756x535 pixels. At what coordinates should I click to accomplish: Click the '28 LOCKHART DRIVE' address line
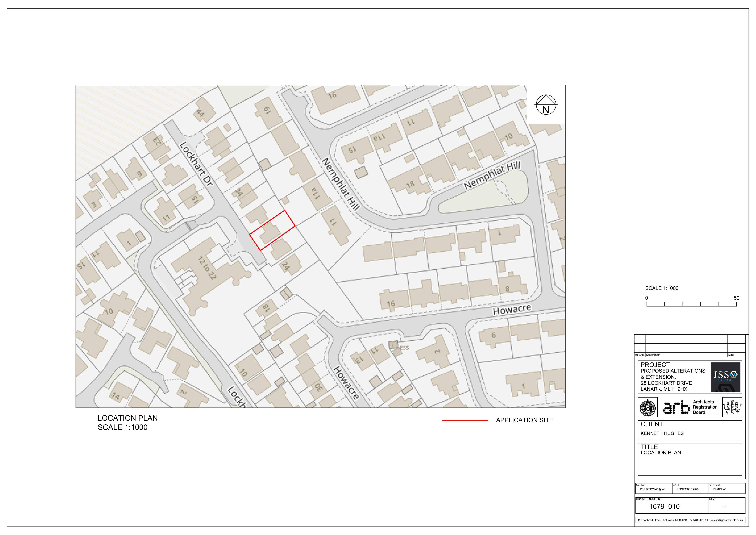(666, 383)
